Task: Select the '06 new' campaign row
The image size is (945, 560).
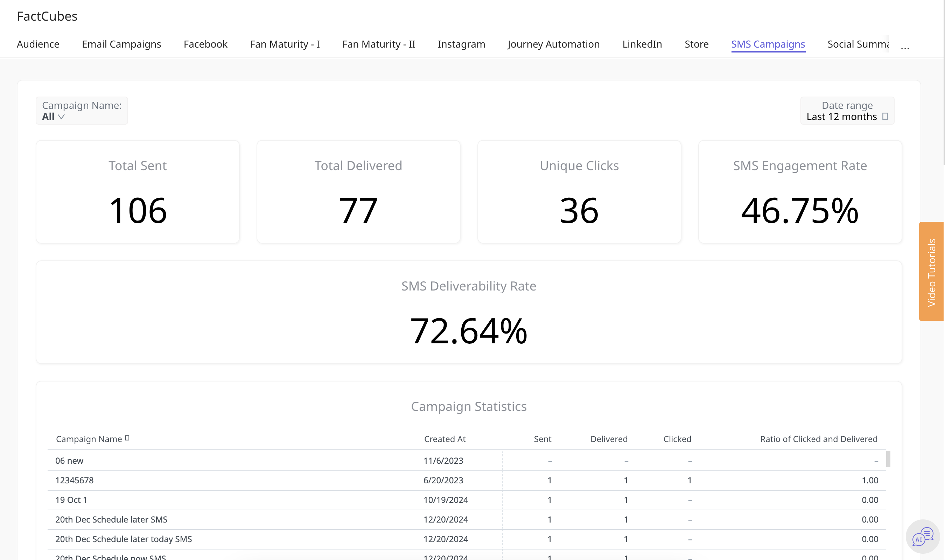Action: [467, 461]
